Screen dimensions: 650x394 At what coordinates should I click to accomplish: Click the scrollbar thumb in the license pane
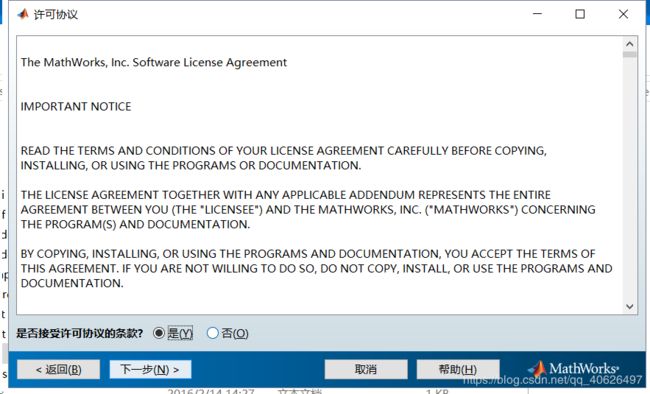coord(629,54)
